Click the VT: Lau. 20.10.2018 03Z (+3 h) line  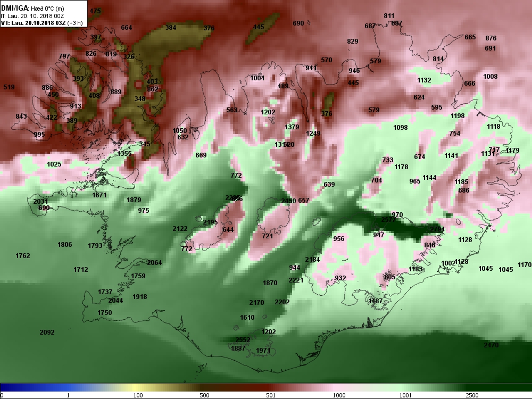41,23
